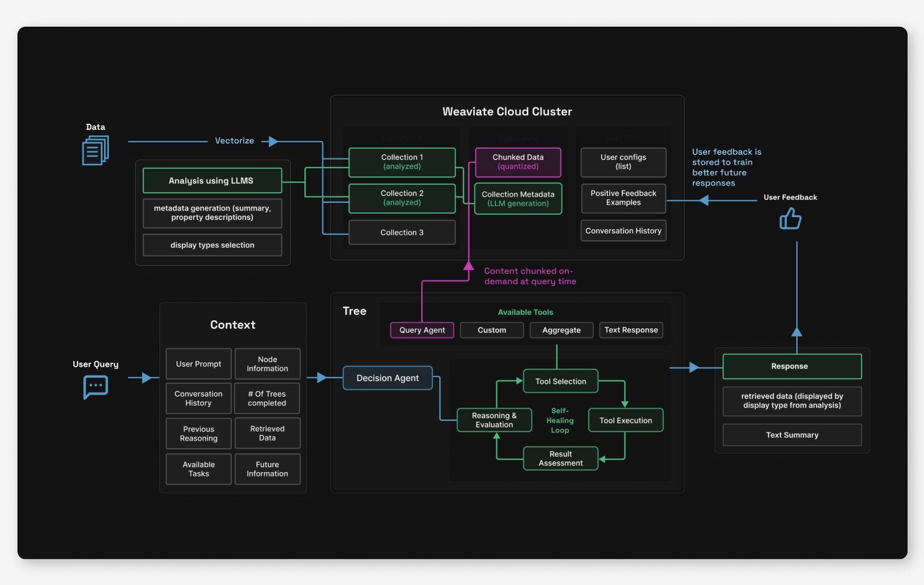Select User configs (list)

[623, 162]
